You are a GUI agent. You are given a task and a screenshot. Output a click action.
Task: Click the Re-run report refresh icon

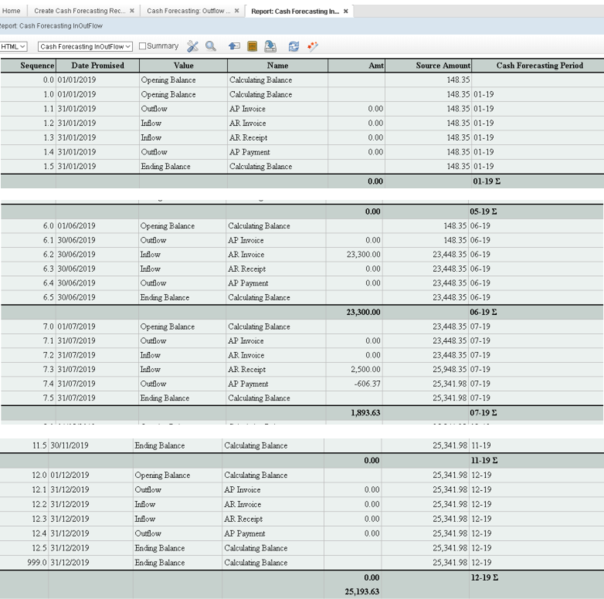pyautogui.click(x=294, y=46)
